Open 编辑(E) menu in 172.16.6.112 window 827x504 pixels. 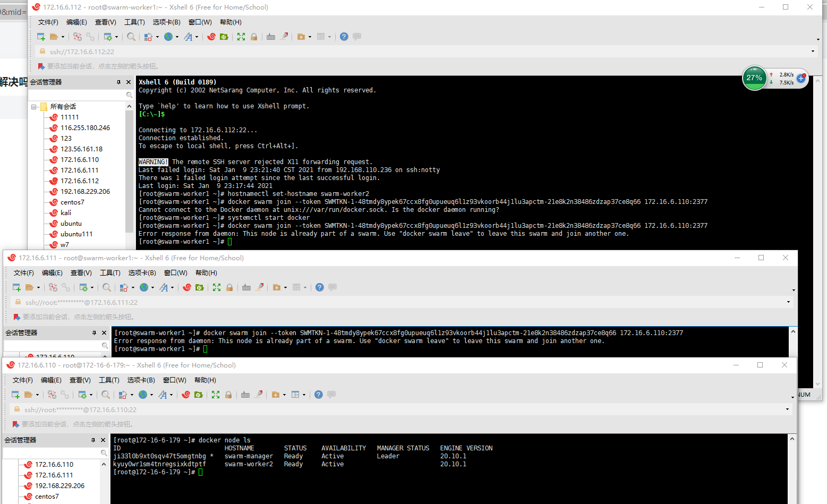(76, 22)
